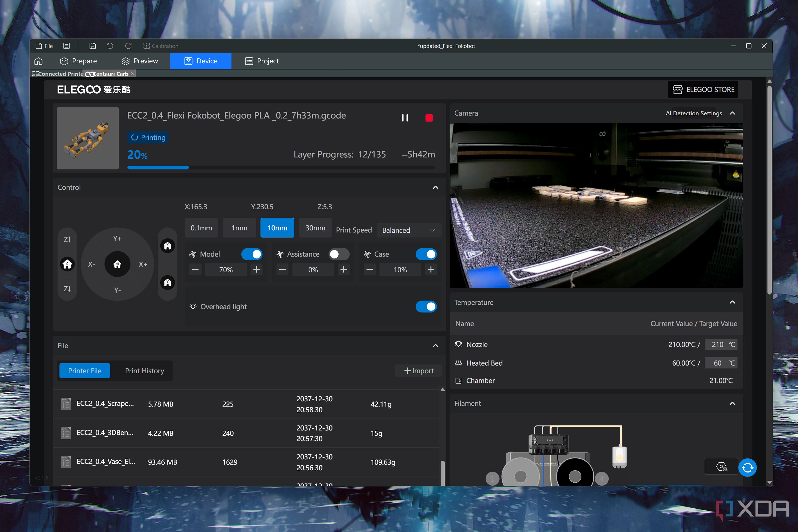Click the print progress bar
Screen dimensions: 798x532
click(281, 168)
